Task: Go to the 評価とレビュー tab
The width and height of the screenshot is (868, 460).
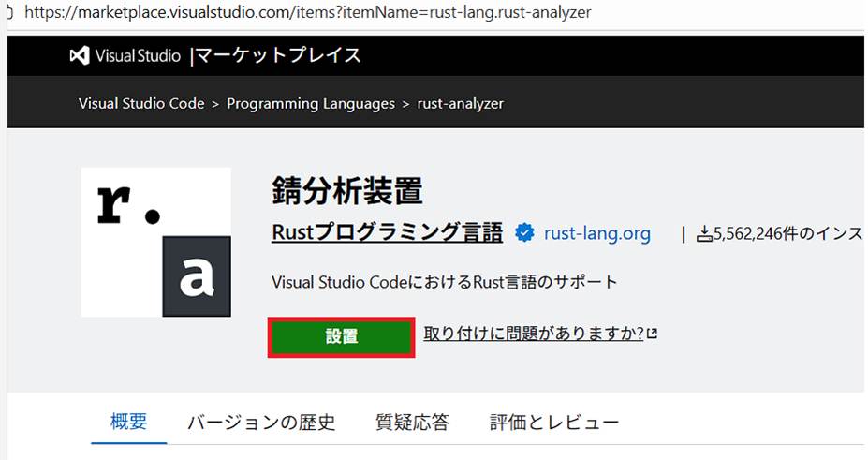Action: [x=554, y=423]
